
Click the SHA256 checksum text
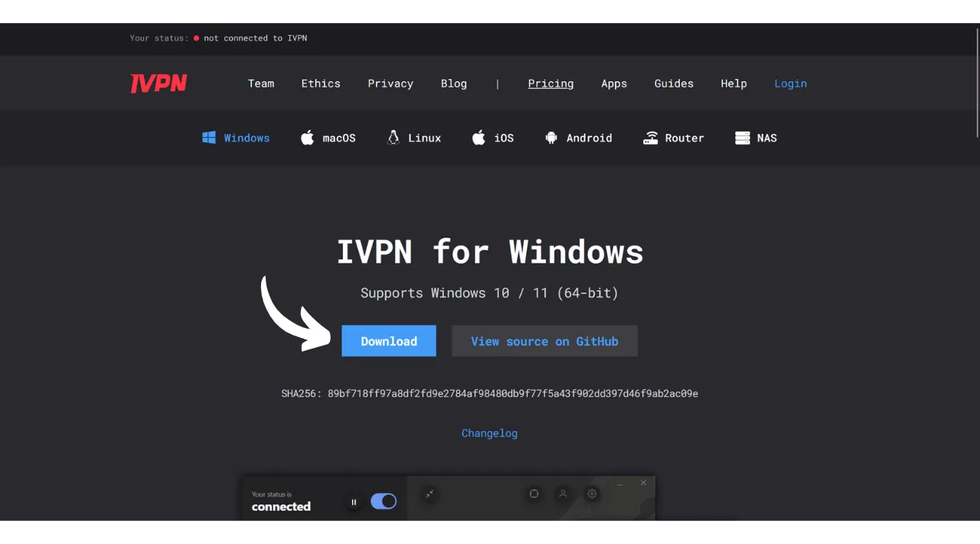click(x=489, y=394)
